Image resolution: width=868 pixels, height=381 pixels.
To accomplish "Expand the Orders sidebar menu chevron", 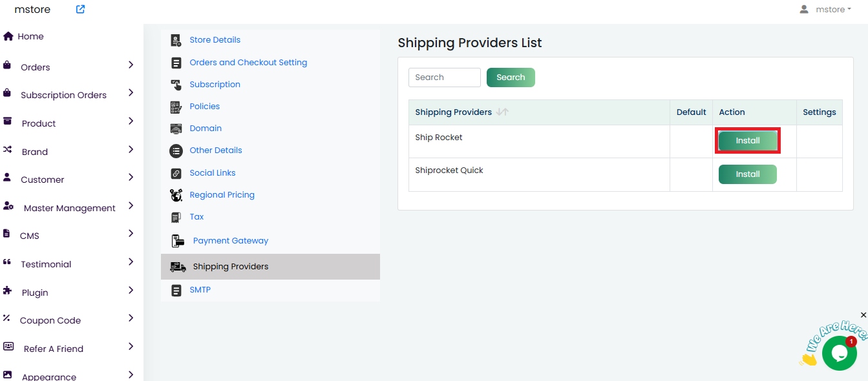I will pos(131,65).
